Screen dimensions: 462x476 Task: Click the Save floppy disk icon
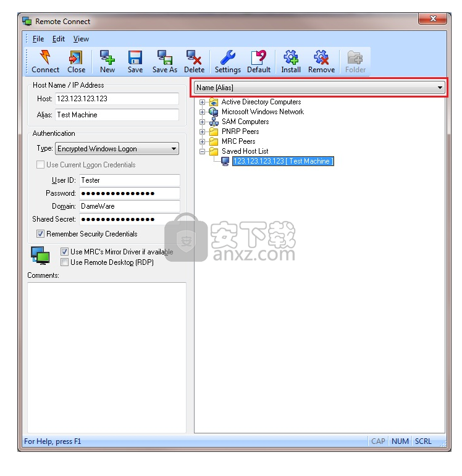click(135, 57)
